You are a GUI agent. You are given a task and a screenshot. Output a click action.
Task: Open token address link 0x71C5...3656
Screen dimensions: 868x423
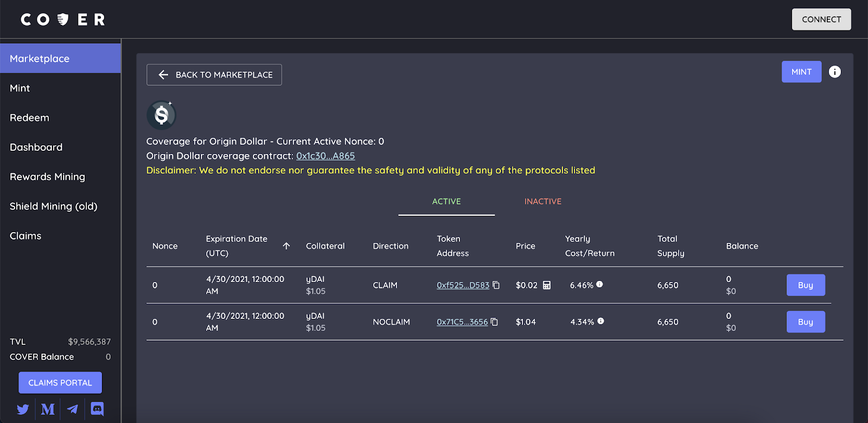point(462,322)
